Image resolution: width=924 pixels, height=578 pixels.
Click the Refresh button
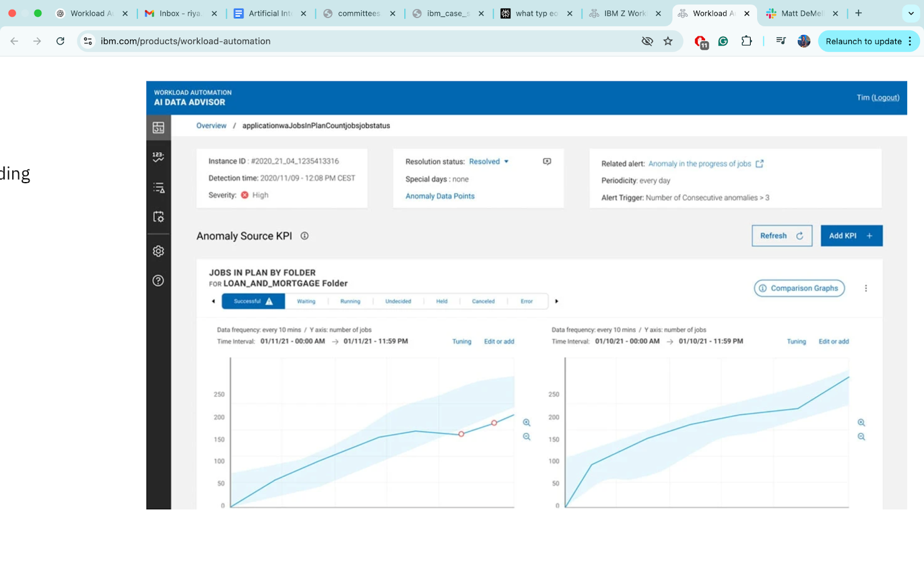(782, 236)
